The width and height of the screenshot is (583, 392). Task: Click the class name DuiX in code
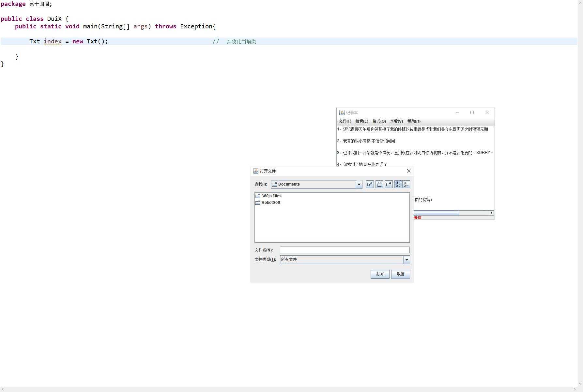[54, 19]
